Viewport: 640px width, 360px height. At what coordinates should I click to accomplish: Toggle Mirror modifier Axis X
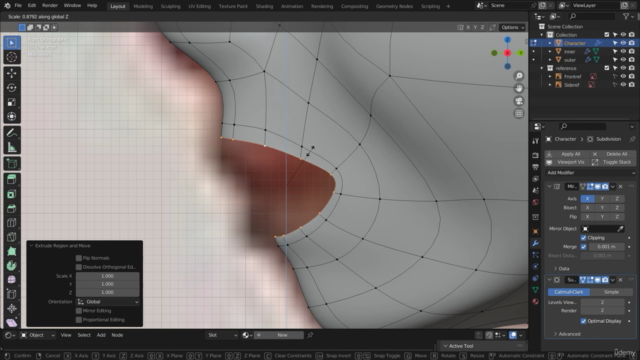[587, 198]
